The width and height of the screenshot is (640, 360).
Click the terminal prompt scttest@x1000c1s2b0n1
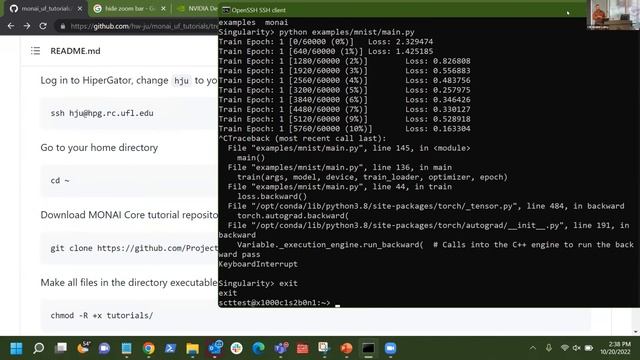click(274, 303)
